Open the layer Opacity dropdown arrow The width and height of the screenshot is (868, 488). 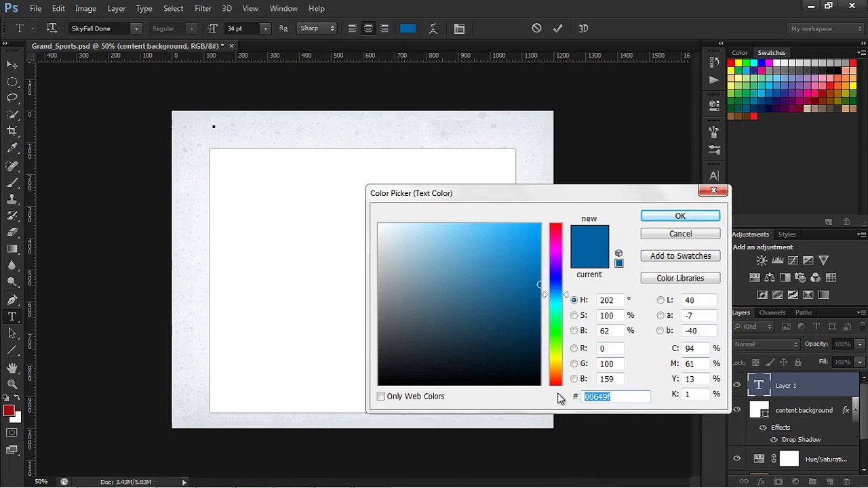[860, 344]
